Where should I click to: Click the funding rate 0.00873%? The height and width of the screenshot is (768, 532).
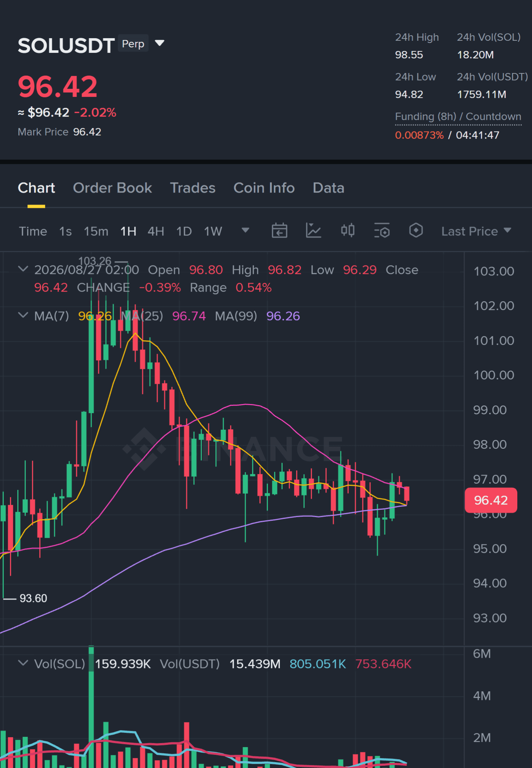(x=419, y=135)
